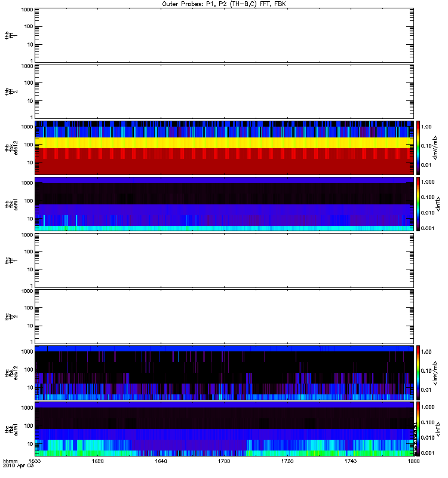The width and height of the screenshot is (448, 478).
Task: Click the "1000" y-axis tick of thb fff 1
Action: [27, 10]
